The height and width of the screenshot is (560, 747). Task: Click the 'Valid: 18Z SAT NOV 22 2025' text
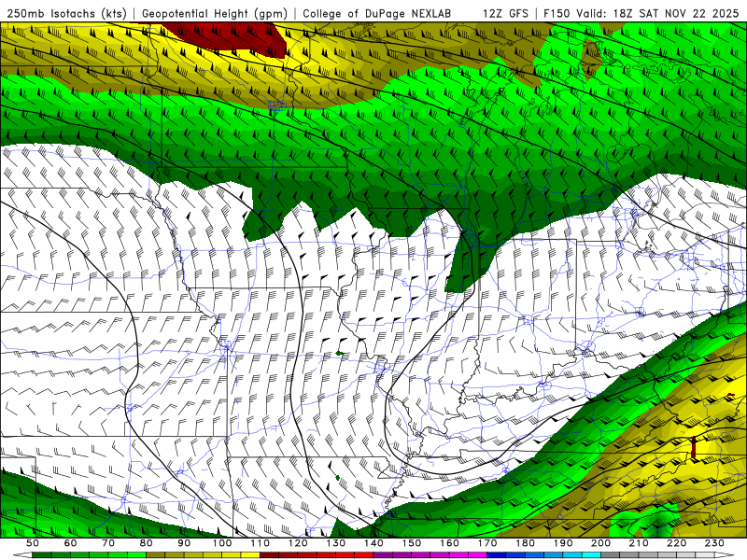click(x=657, y=13)
